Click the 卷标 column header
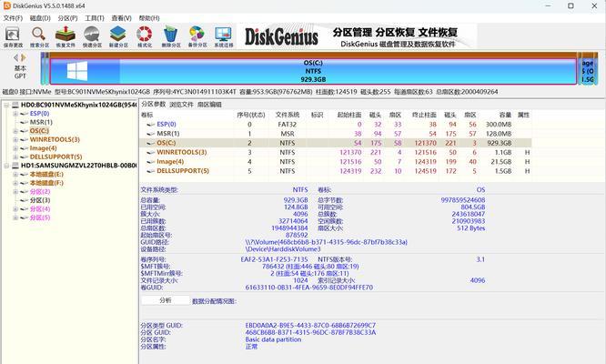This screenshot has height=364, width=606. click(147, 115)
